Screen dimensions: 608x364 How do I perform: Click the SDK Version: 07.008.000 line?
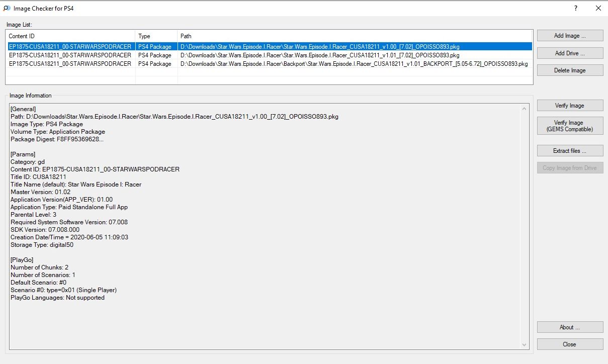45,230
